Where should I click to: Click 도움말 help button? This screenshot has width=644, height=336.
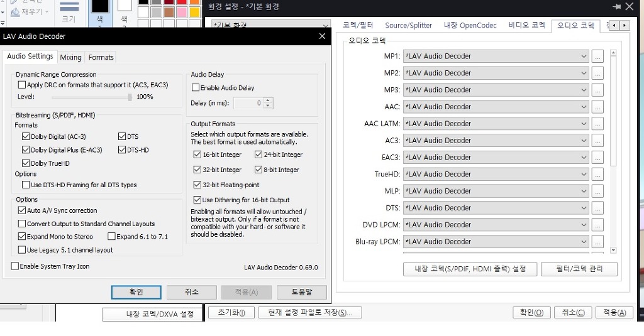pyautogui.click(x=302, y=292)
